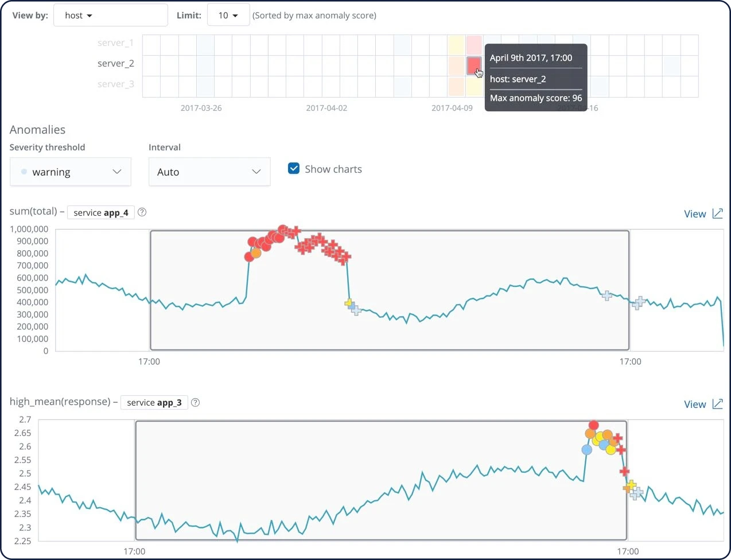Viewport: 731px width, 560px height.
Task: Click the service app_3 badge
Action: [154, 402]
